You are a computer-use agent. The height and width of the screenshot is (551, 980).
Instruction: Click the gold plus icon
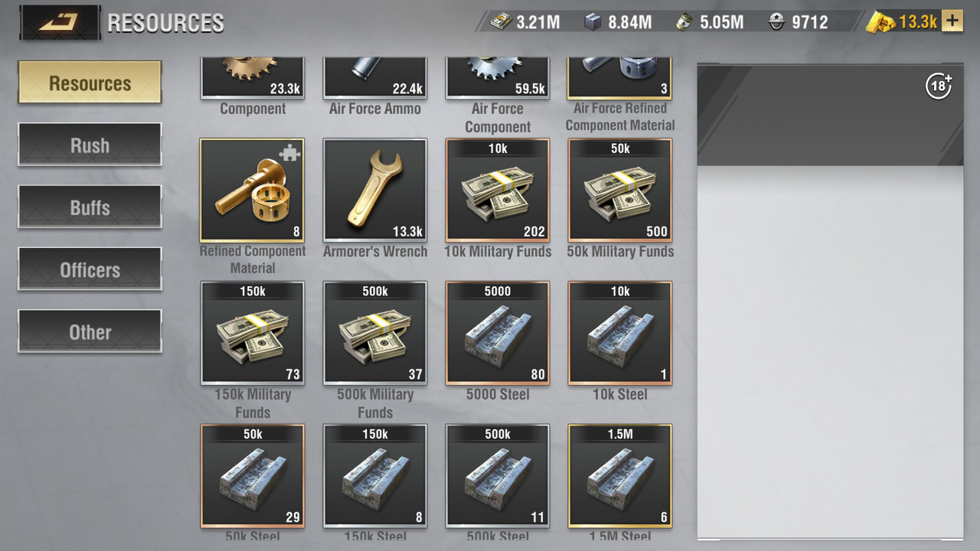click(x=952, y=21)
